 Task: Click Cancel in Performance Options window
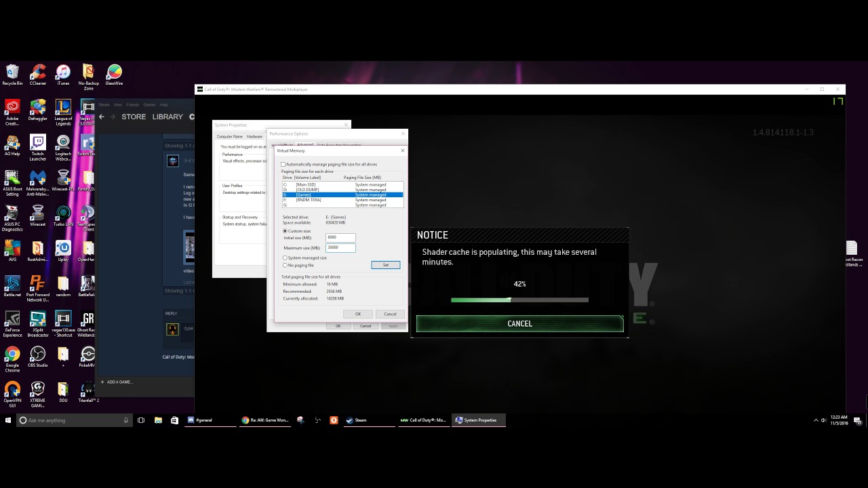click(366, 326)
